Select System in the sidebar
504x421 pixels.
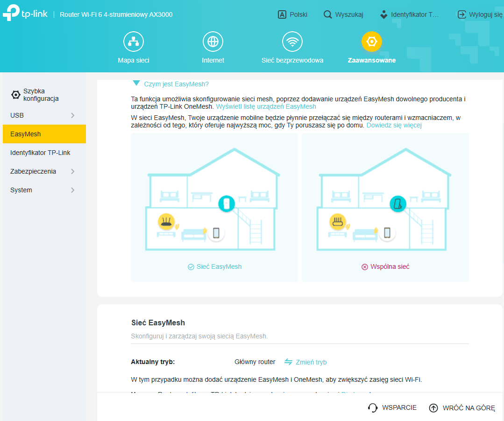pyautogui.click(x=44, y=190)
